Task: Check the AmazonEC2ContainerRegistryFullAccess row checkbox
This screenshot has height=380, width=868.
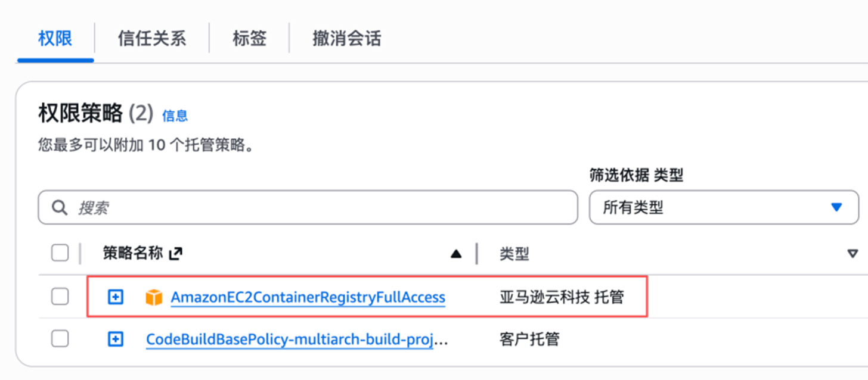Action: (60, 296)
